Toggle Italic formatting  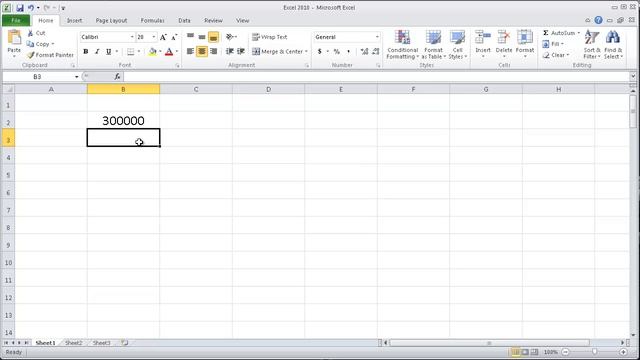[x=97, y=51]
